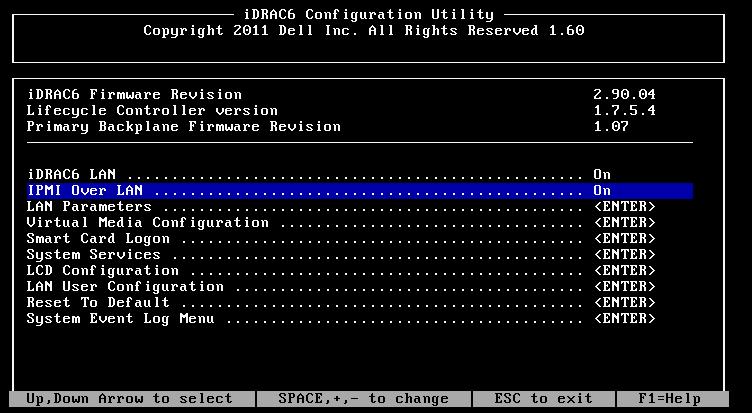This screenshot has width=752, height=413.
Task: Open the System Services entry
Action: pos(93,254)
